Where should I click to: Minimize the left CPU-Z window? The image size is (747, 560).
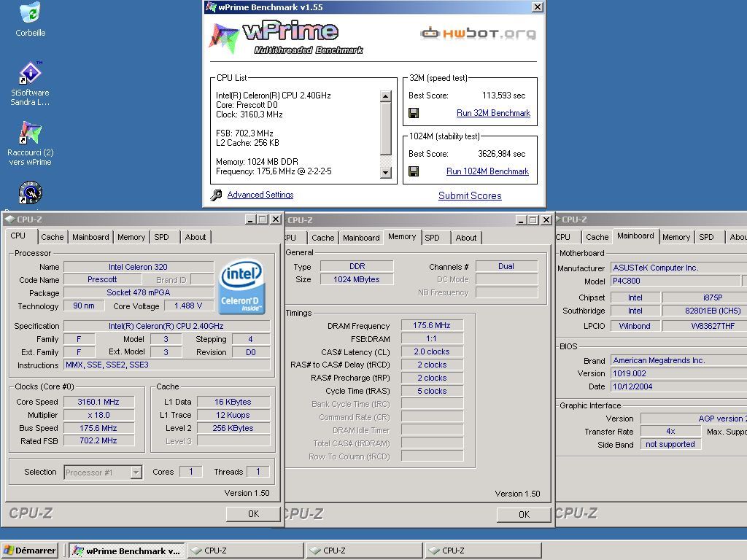[x=251, y=219]
